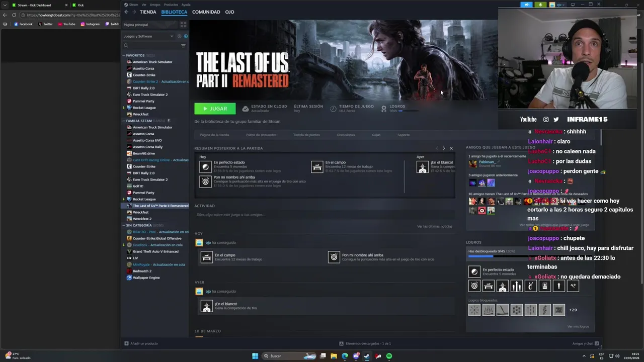Open the Guías link
The image size is (644, 362).
coord(376,135)
